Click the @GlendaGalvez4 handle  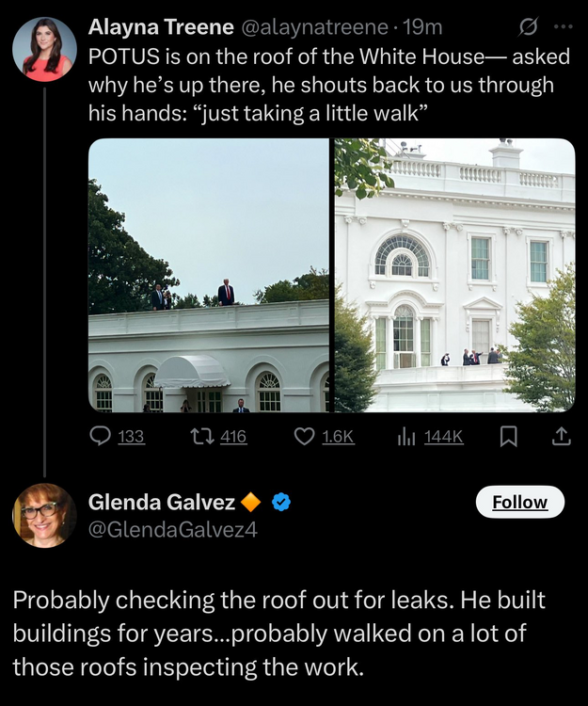172,529
